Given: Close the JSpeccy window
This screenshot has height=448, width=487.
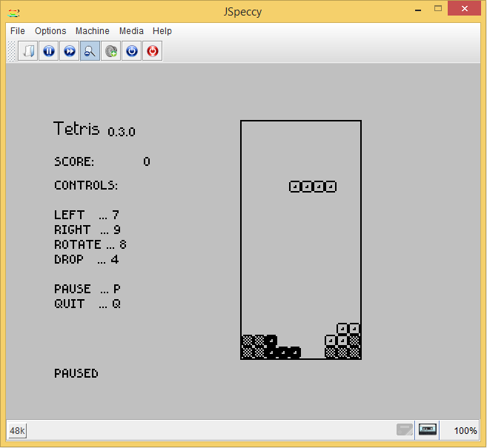Looking at the screenshot, I should (464, 8).
